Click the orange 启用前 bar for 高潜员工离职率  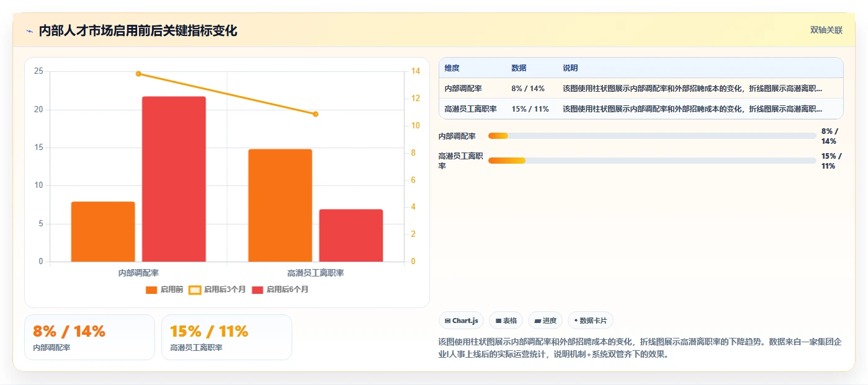click(280, 205)
